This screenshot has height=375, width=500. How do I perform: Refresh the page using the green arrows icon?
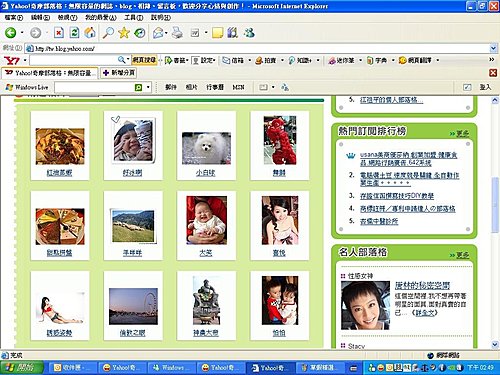74,33
